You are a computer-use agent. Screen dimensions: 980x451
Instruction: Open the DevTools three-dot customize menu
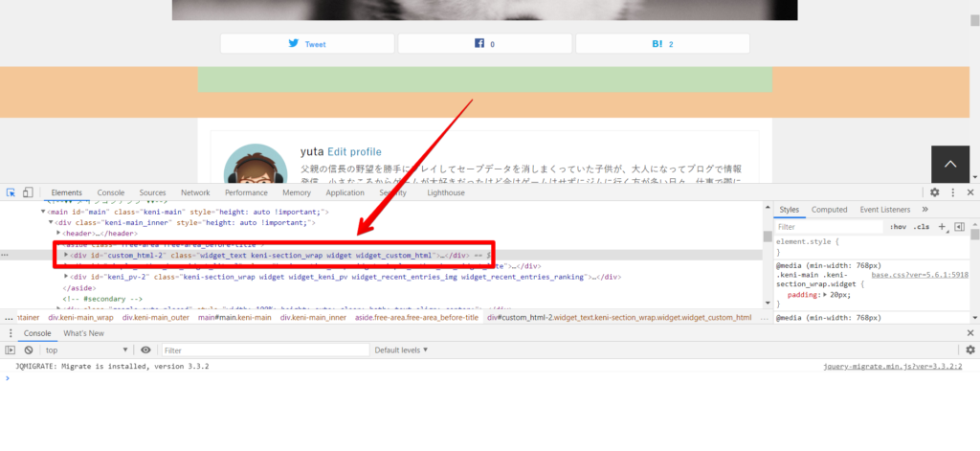(953, 192)
